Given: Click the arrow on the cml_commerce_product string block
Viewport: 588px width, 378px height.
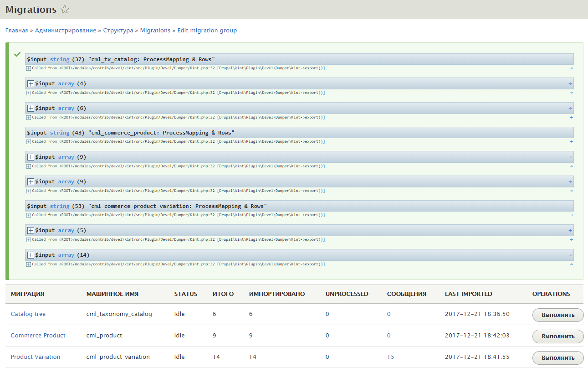Looking at the screenshot, I should [x=571, y=141].
